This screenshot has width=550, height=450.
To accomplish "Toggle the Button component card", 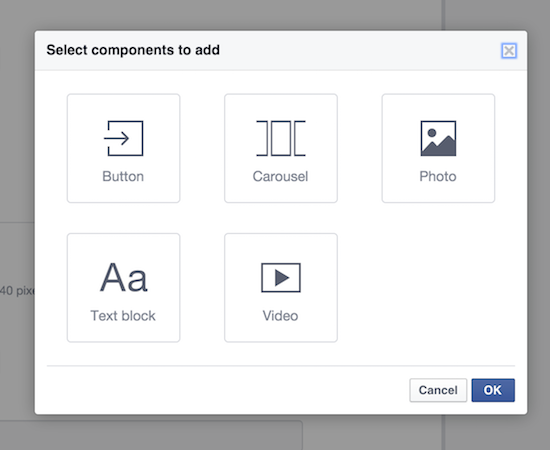I will tap(123, 148).
